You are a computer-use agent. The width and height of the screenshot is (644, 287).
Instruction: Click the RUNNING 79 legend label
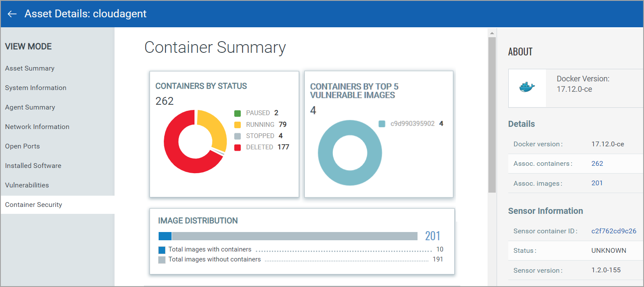click(x=266, y=125)
